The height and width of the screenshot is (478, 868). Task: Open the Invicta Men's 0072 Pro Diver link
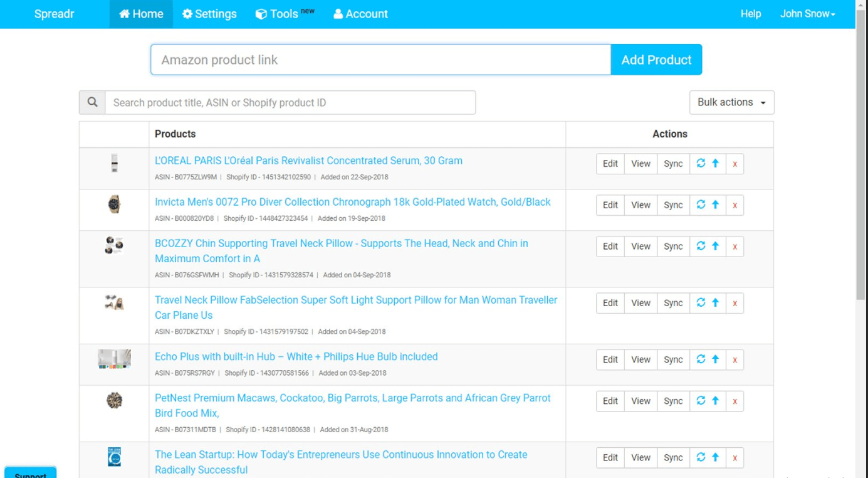coord(353,202)
